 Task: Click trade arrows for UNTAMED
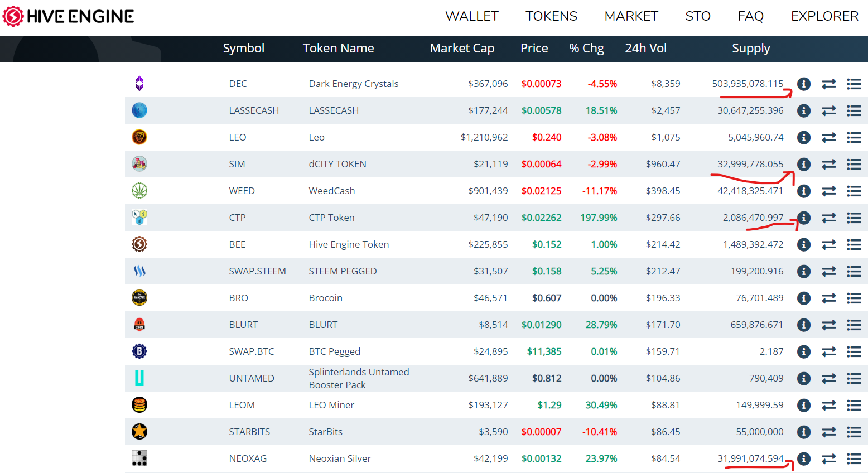[829, 378]
